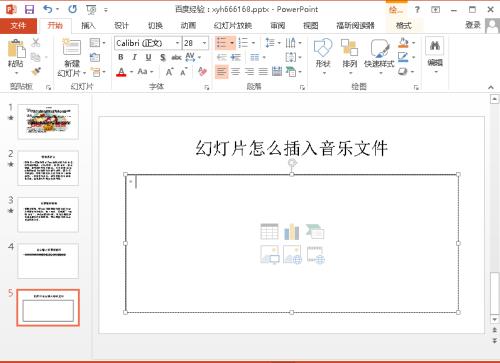
Task: Insert SmartArt icon in content placeholder
Action: coord(315,231)
